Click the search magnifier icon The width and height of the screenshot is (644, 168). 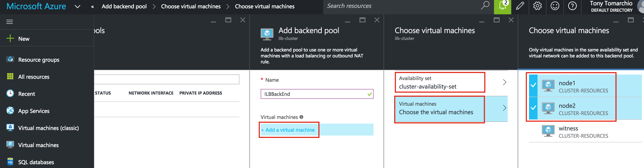(485, 6)
